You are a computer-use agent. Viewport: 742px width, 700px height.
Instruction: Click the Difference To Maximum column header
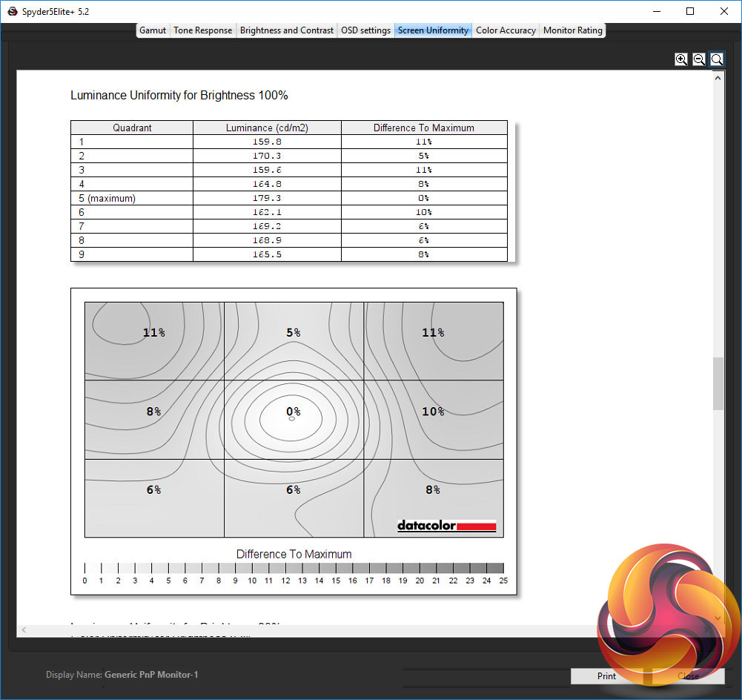pyautogui.click(x=423, y=128)
